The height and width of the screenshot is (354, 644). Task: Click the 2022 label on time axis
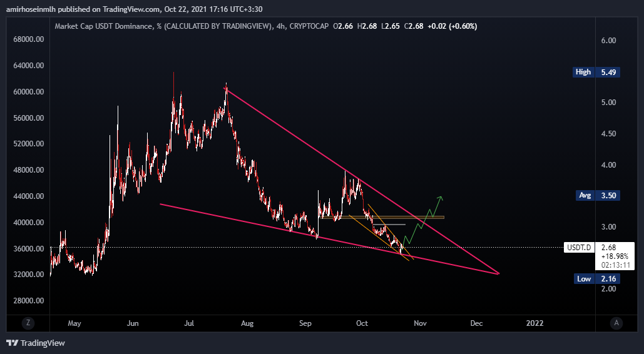534,323
